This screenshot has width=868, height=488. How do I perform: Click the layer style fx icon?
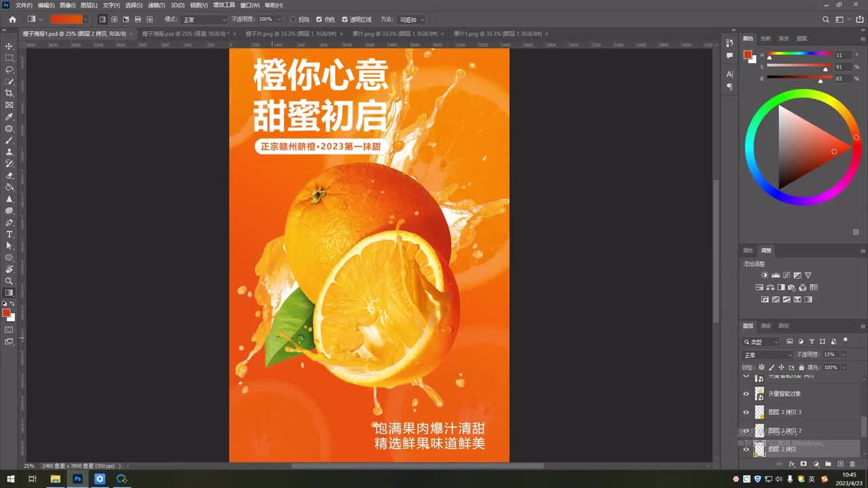click(791, 464)
